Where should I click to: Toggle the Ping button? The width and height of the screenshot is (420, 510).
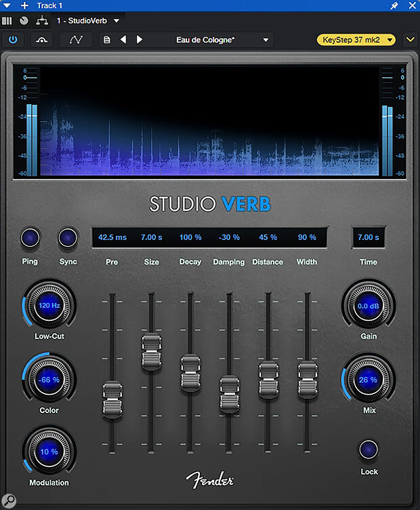click(x=30, y=238)
